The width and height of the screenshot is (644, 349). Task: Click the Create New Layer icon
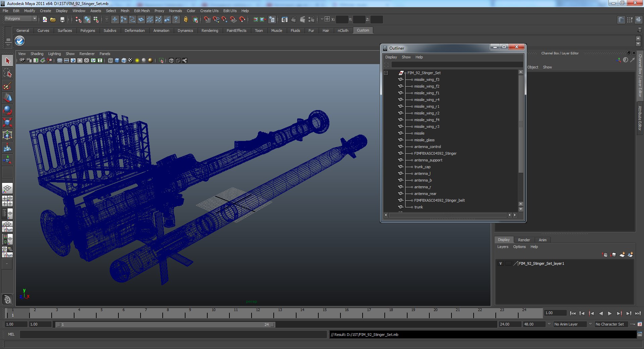tap(622, 255)
